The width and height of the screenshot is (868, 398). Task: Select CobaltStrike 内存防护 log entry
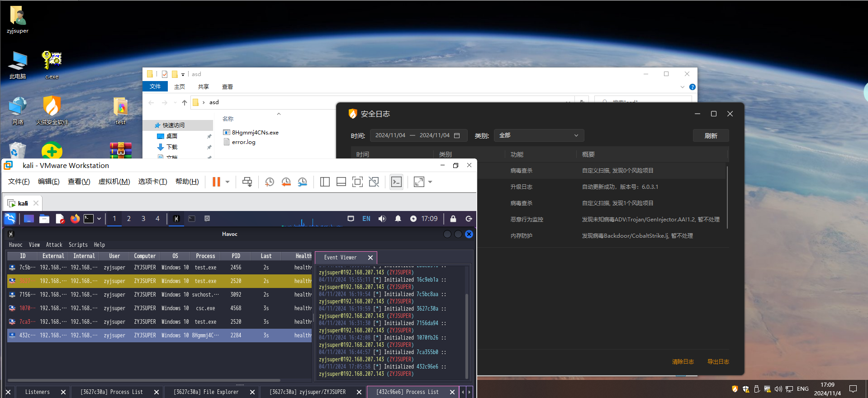coord(602,236)
